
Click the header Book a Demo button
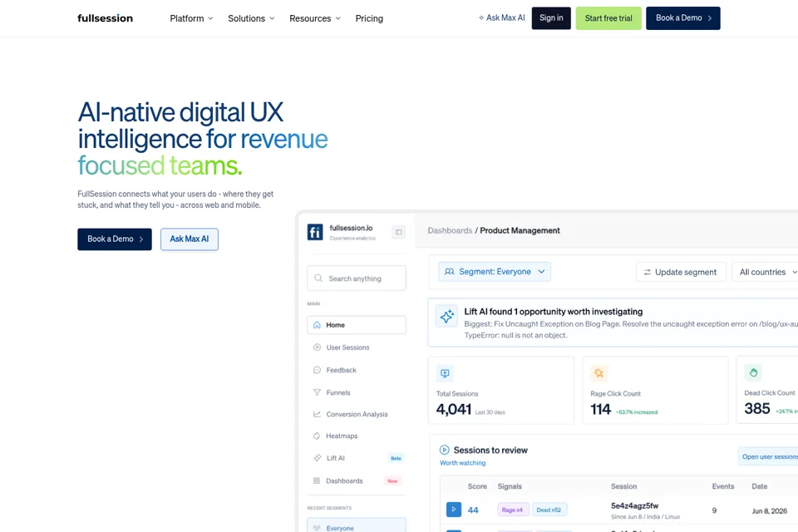point(683,17)
